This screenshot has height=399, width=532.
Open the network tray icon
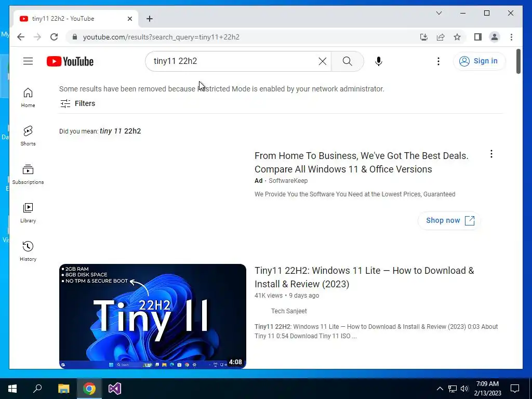click(453, 389)
